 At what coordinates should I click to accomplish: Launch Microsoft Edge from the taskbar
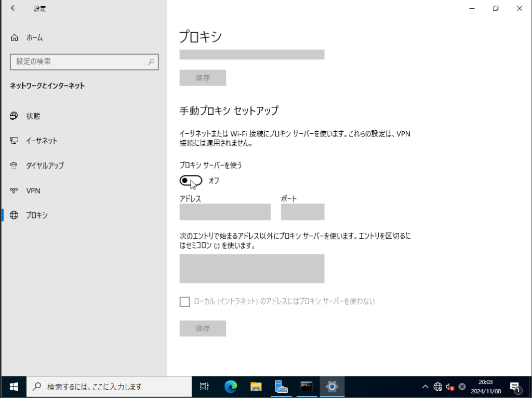coord(231,387)
